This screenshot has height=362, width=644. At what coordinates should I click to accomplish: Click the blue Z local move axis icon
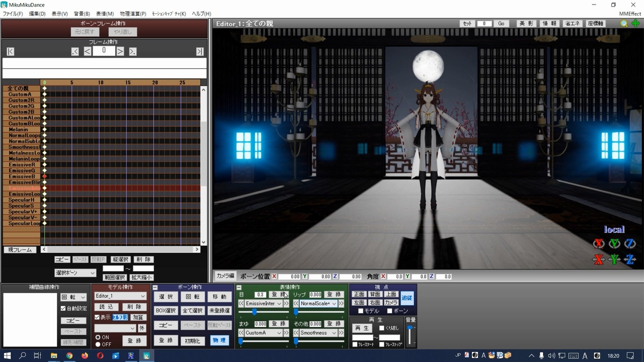[x=630, y=260]
